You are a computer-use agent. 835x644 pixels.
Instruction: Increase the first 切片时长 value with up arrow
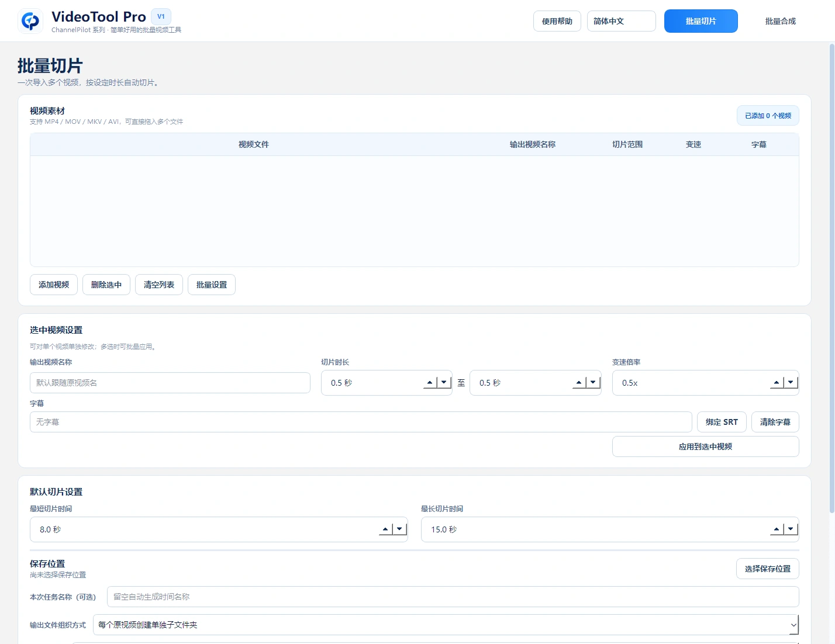click(430, 383)
